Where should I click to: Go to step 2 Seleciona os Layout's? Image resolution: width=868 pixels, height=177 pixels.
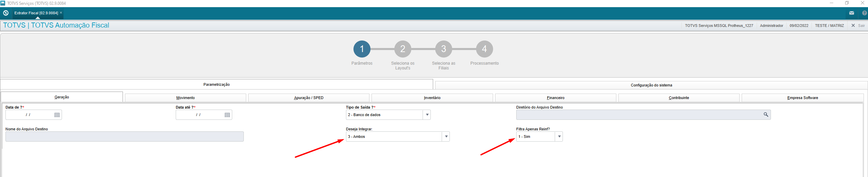[403, 49]
